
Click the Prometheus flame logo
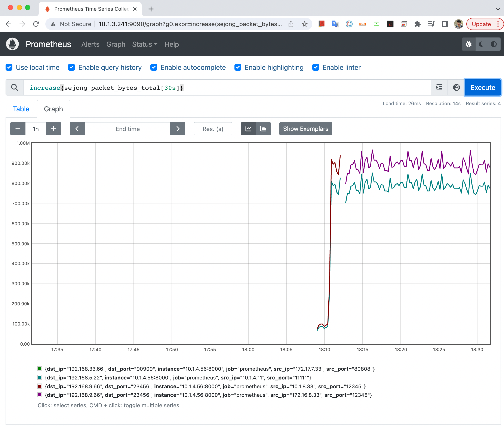point(12,44)
